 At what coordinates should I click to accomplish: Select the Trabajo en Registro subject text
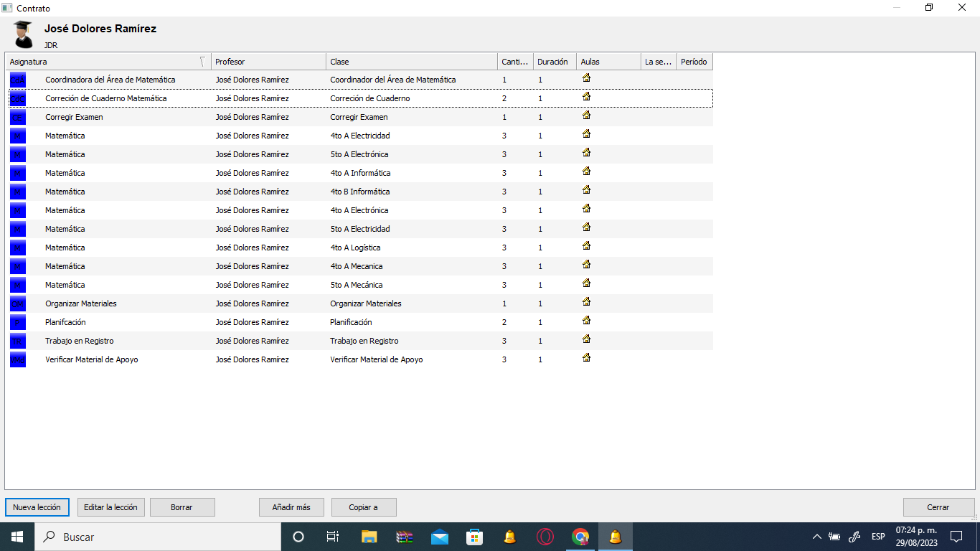point(80,341)
